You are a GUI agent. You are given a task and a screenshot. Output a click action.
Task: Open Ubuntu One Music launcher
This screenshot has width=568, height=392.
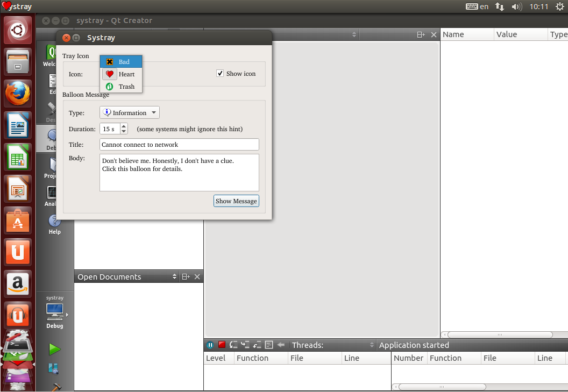18,315
